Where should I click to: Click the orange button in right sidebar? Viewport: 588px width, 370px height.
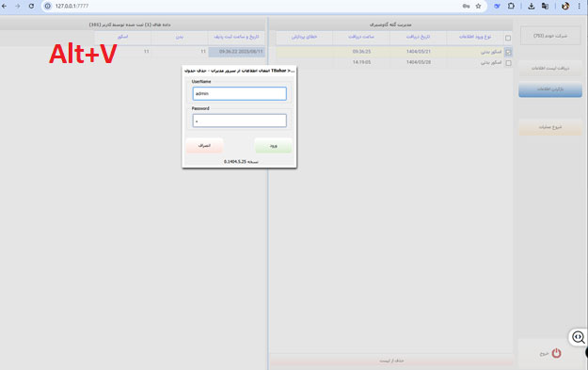coord(550,127)
